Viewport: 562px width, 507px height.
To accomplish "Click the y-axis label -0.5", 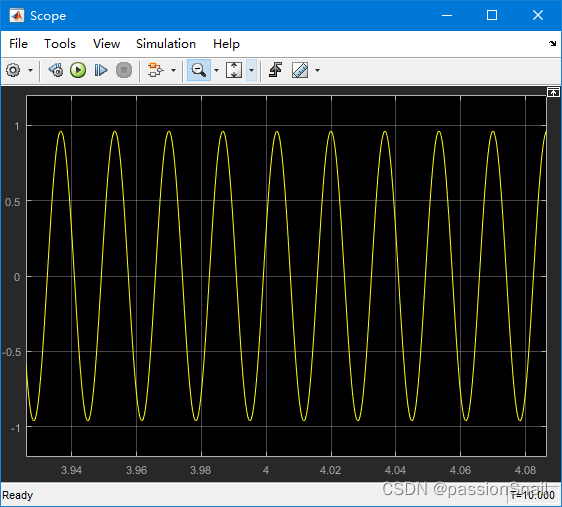I will coord(11,353).
